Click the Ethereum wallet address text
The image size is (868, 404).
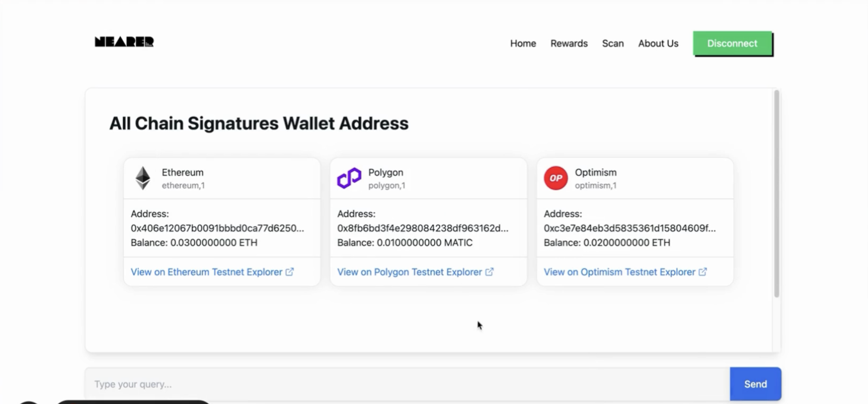217,228
